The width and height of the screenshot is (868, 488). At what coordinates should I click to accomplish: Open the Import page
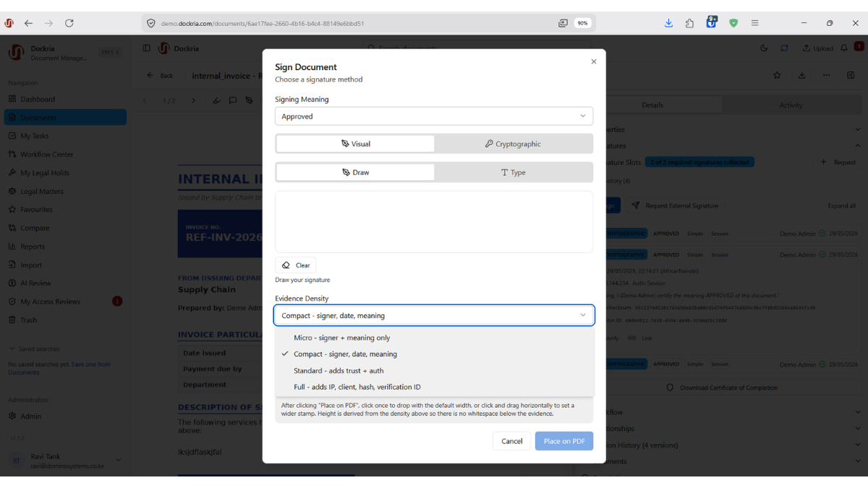point(65,265)
